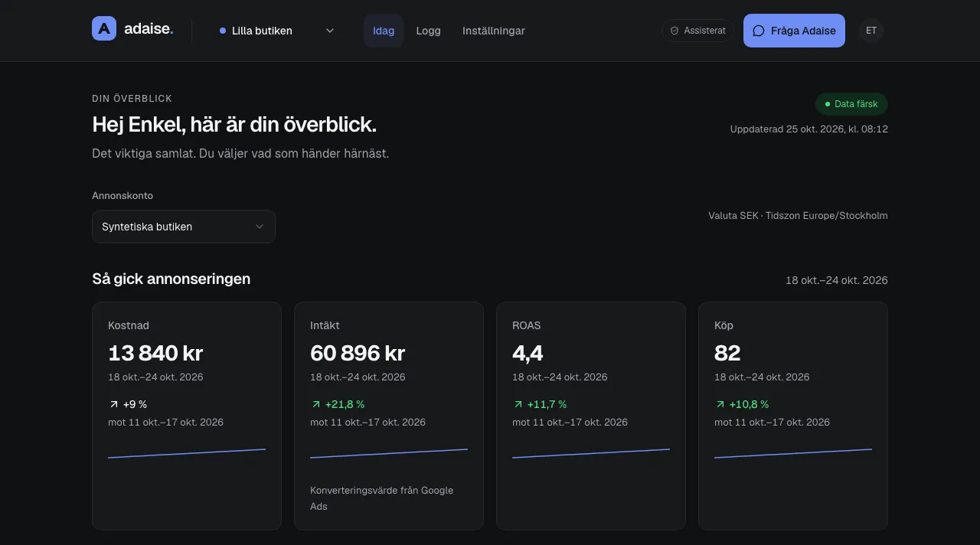Click the DIN ÖVERBLICK section label
The image size is (980, 545).
[132, 99]
